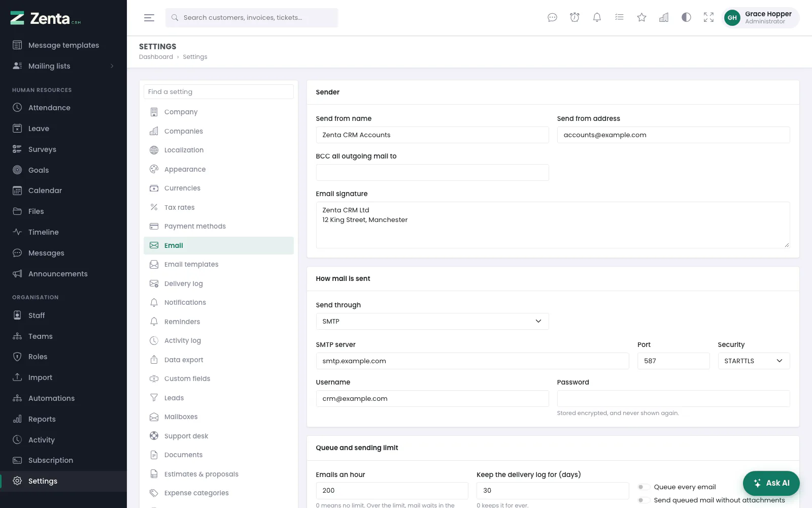Open Automations in the sidebar
This screenshot has height=508, width=812.
(63, 398)
